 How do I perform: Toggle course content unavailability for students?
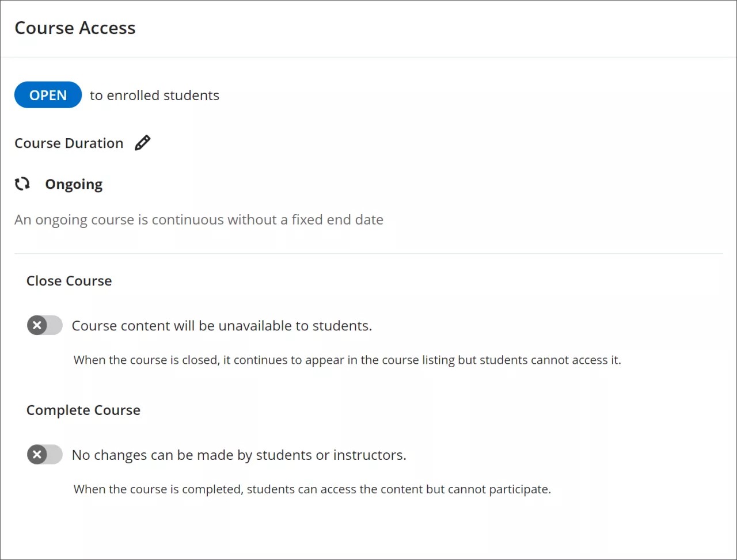coord(44,325)
